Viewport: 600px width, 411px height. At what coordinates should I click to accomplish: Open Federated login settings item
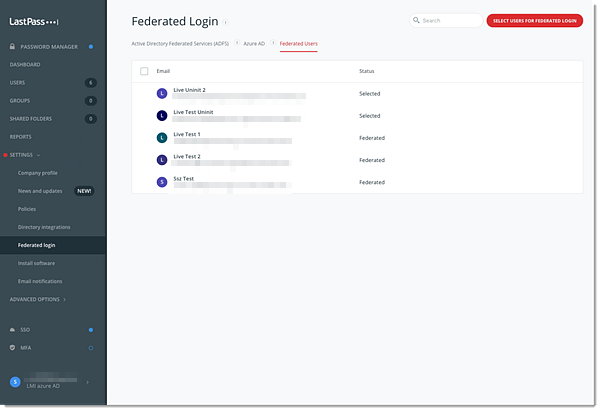click(36, 245)
